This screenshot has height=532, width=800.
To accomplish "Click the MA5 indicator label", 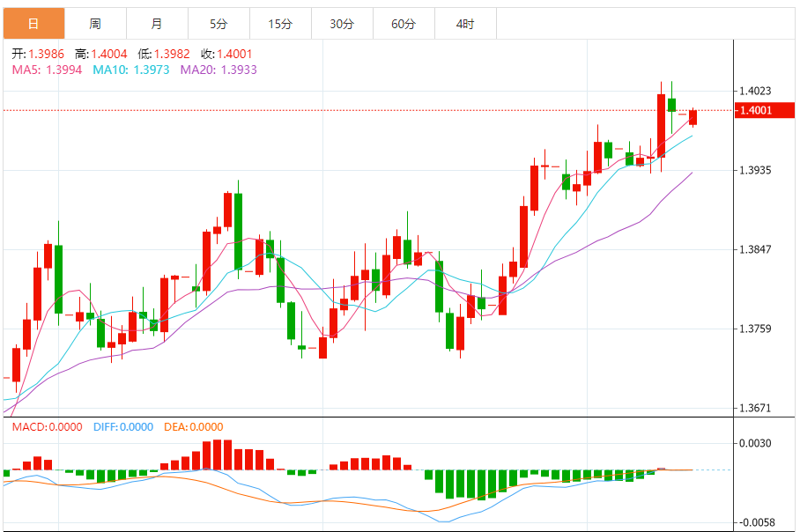I will [x=47, y=70].
